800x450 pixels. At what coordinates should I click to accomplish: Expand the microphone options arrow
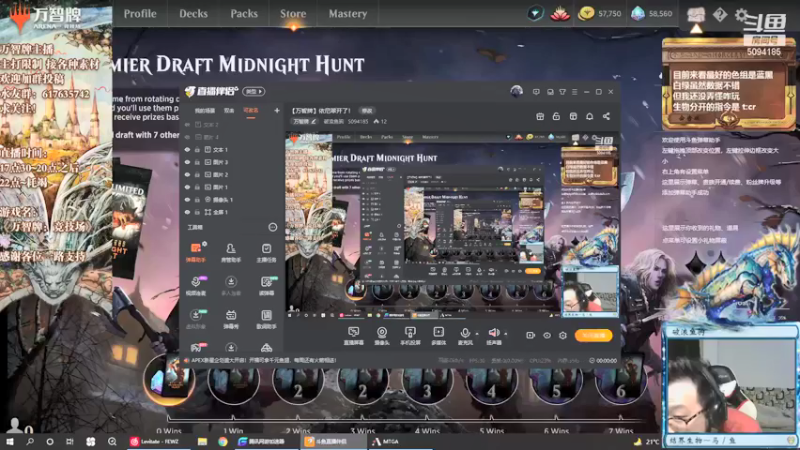[477, 334]
